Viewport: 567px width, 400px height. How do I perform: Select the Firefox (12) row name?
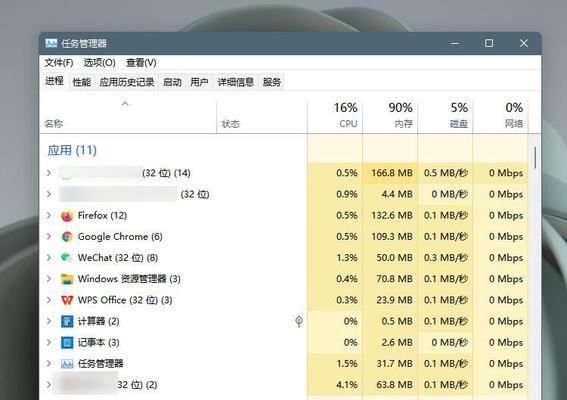click(102, 216)
